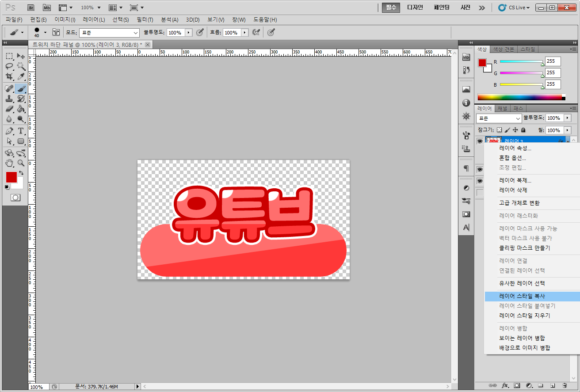Select the Horizontal Type tool
Viewport: 580px width, 392px height.
21,131
